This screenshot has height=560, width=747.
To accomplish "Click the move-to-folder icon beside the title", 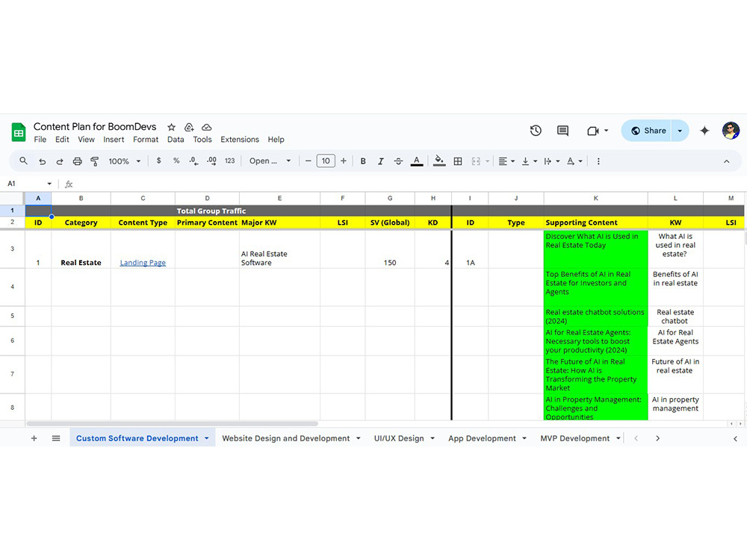I will [x=189, y=127].
